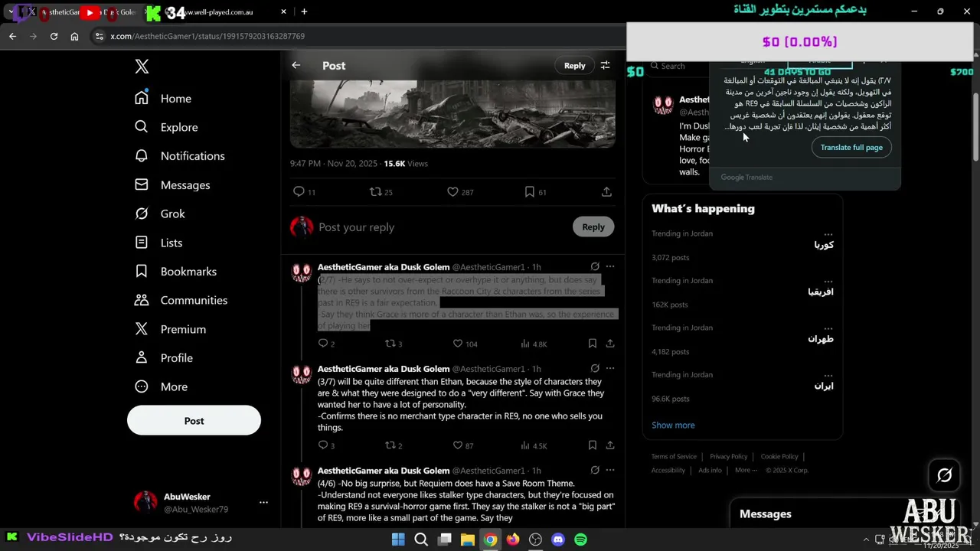This screenshot has width=980, height=551.
Task: Open options for كوريا trending item
Action: (x=828, y=233)
